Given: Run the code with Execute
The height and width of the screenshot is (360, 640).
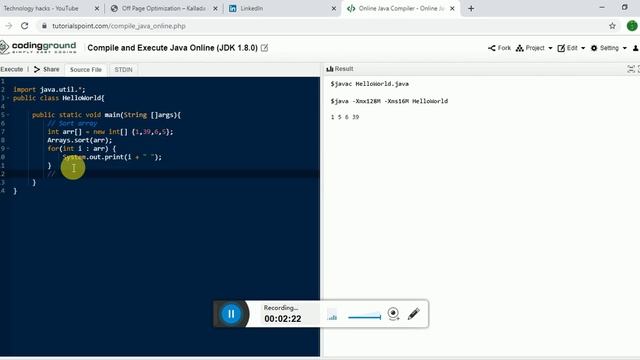Looking at the screenshot, I should pos(12,69).
